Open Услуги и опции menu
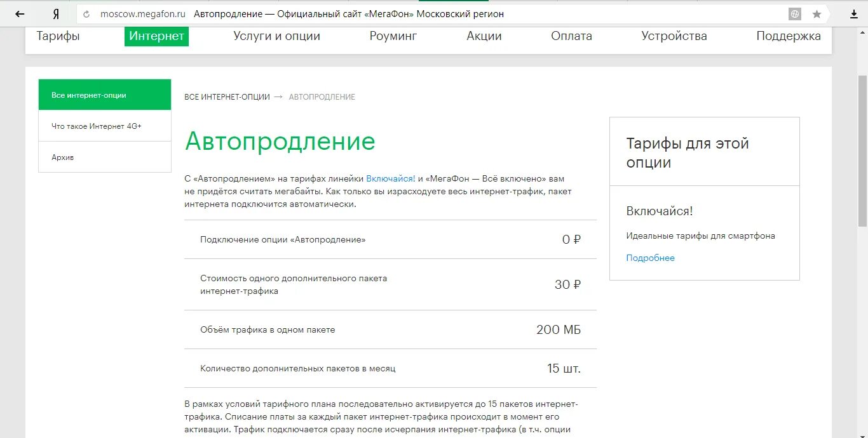Screen dimensions: 868x438 [277, 36]
